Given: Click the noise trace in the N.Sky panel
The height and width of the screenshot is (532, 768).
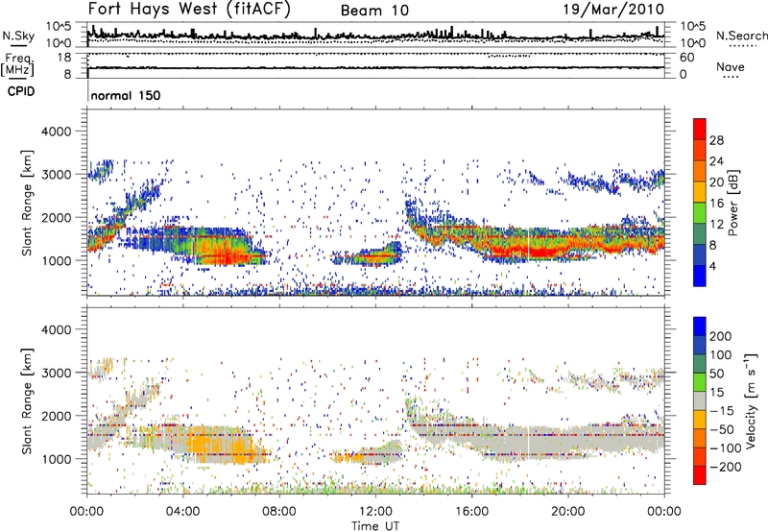Looking at the screenshot, I should tap(375, 36).
